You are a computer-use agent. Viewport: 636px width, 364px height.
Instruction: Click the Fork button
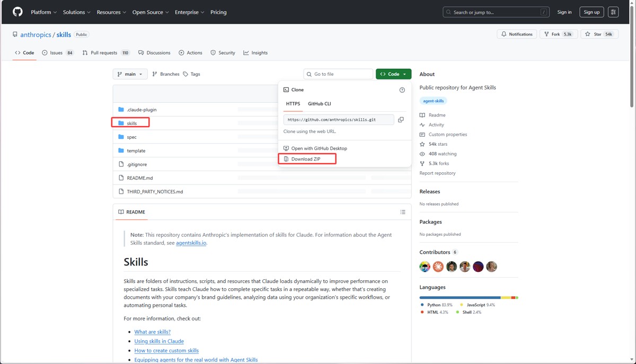(x=559, y=34)
